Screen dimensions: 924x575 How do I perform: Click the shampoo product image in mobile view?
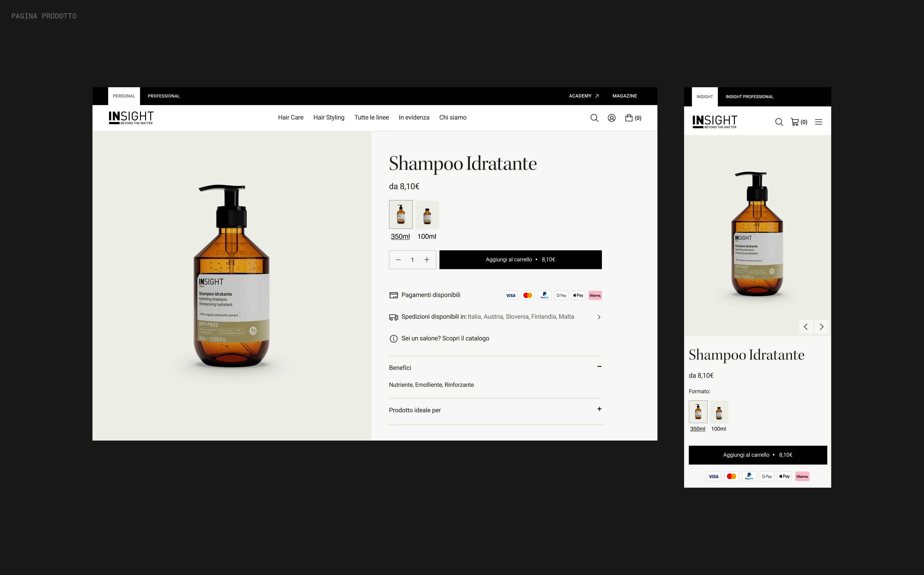pos(757,234)
